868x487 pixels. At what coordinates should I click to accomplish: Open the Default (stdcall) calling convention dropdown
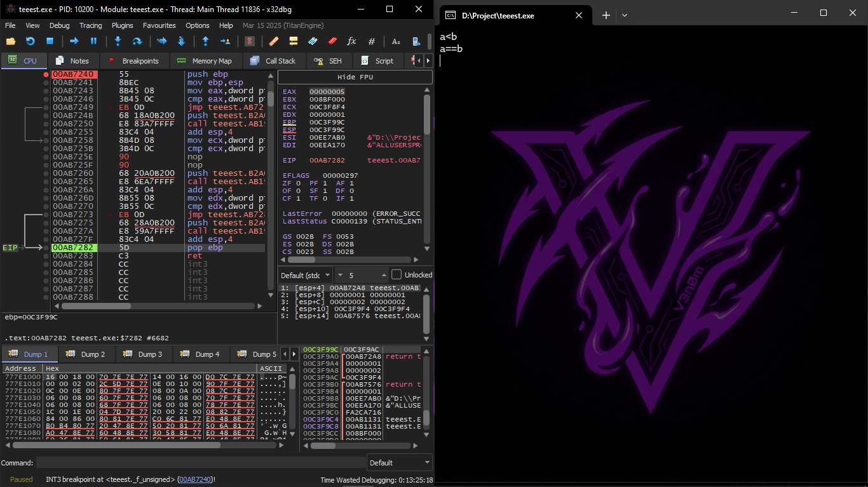(306, 275)
